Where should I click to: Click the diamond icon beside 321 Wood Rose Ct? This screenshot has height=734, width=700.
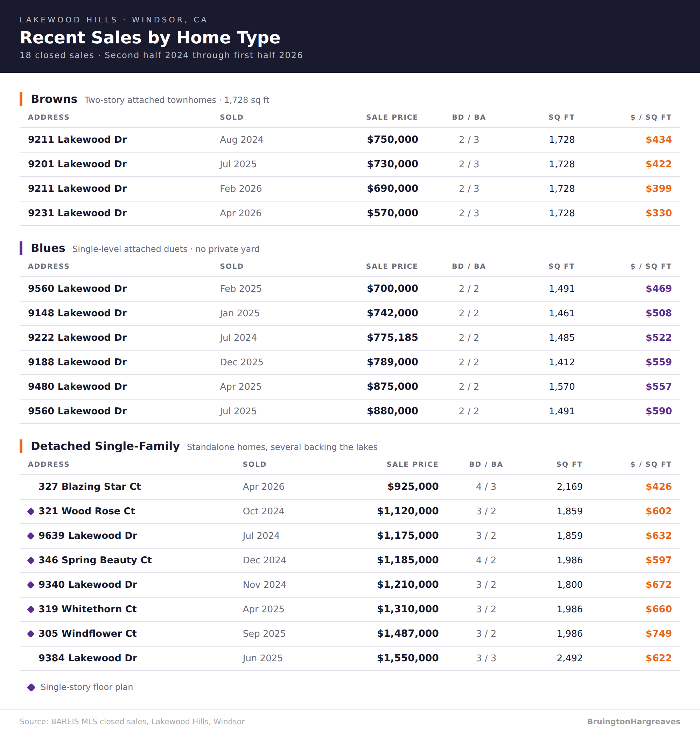click(31, 511)
